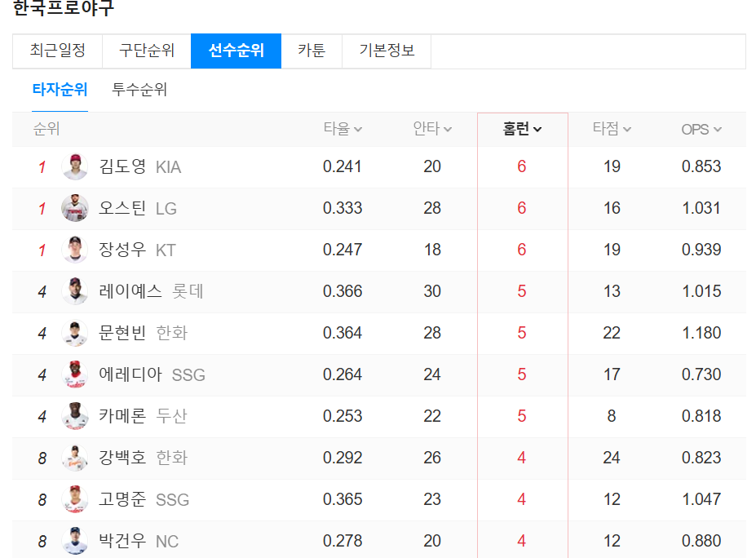This screenshot has height=558, width=756.
Task: Click batting average 0.366
Action: click(x=343, y=291)
